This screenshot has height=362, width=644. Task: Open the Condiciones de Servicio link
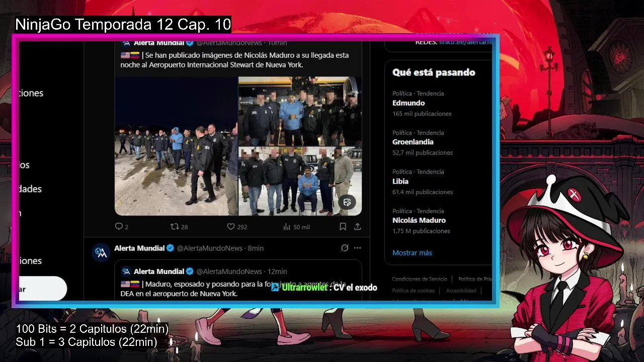tap(420, 279)
